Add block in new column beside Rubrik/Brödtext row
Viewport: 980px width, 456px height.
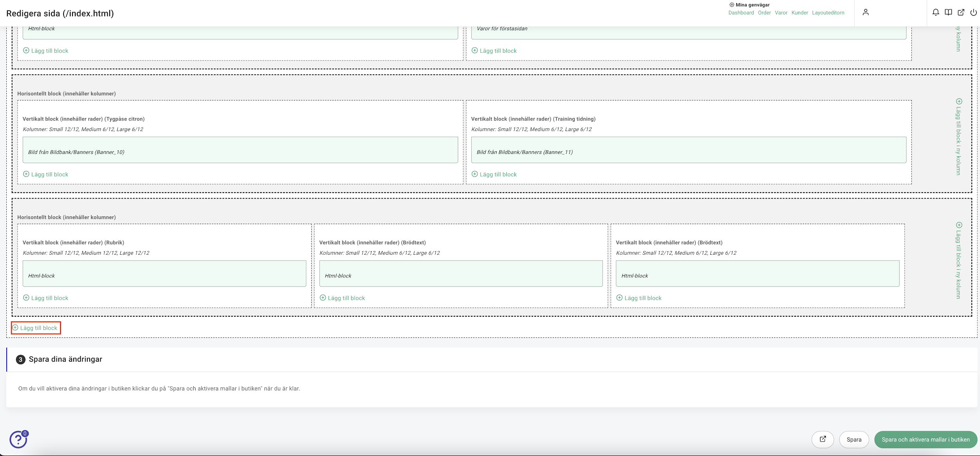click(959, 261)
